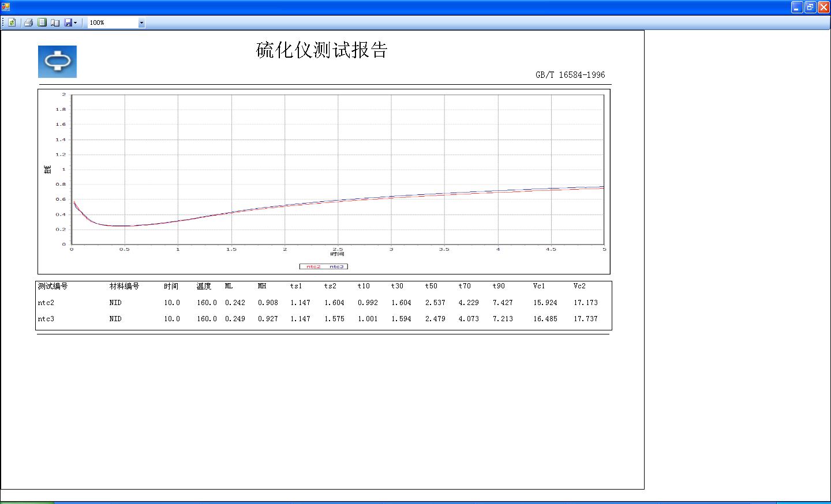
Task: Minimize the report viewer window
Action: [797, 7]
